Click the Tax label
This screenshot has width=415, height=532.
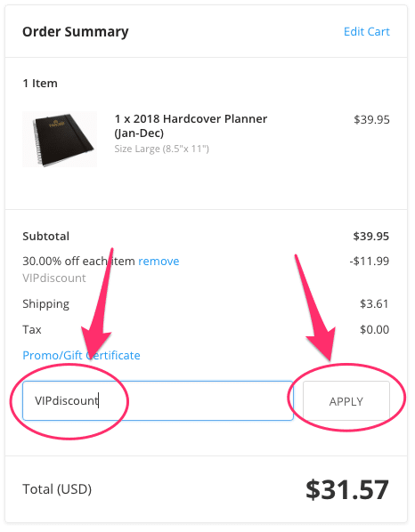(x=32, y=329)
